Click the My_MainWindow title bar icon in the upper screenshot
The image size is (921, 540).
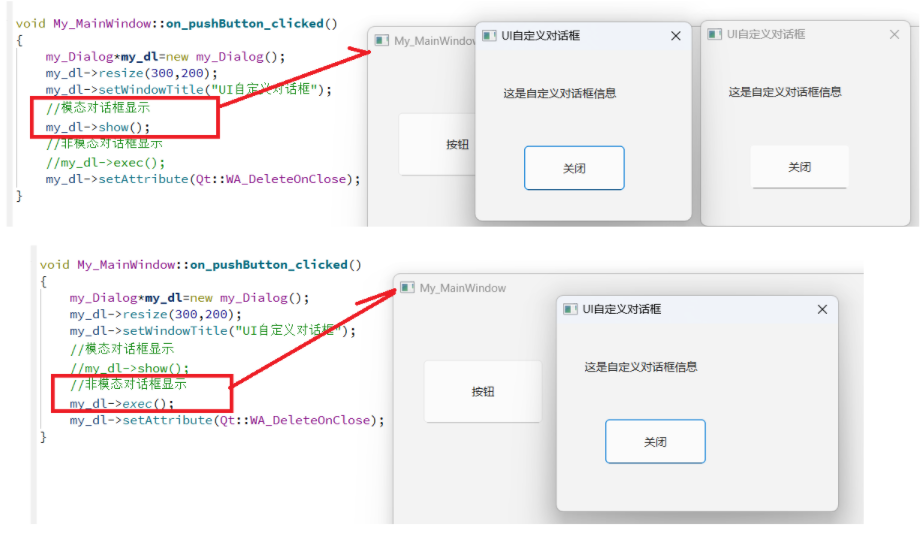(x=382, y=41)
